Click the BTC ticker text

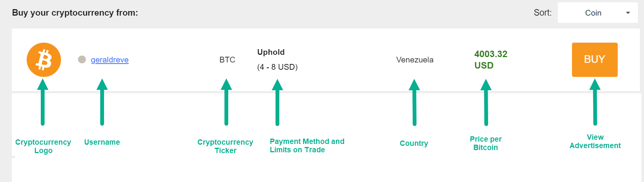pos(227,60)
